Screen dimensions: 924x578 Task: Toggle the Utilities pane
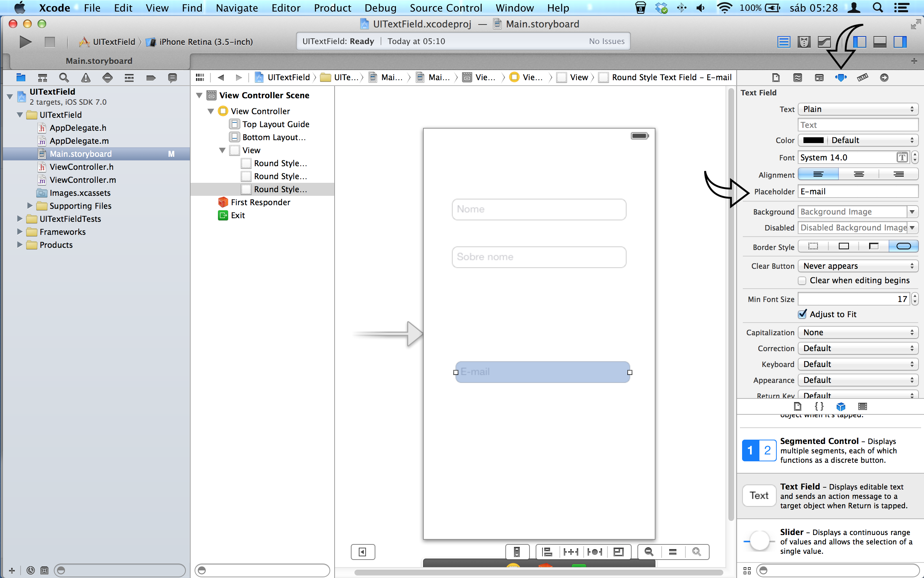click(900, 42)
